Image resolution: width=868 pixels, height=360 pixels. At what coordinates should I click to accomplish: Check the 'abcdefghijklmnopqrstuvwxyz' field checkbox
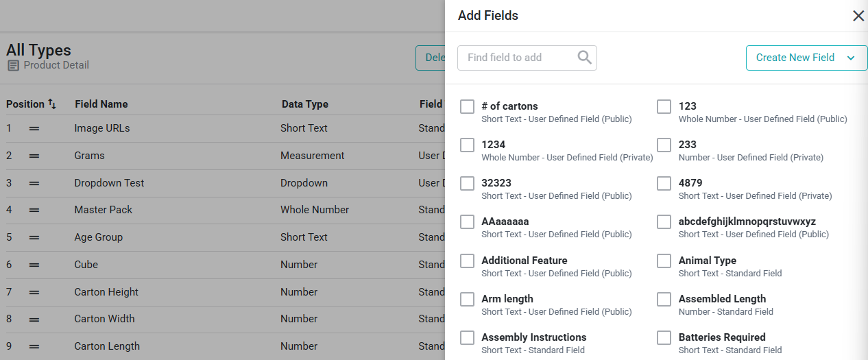coord(664,222)
